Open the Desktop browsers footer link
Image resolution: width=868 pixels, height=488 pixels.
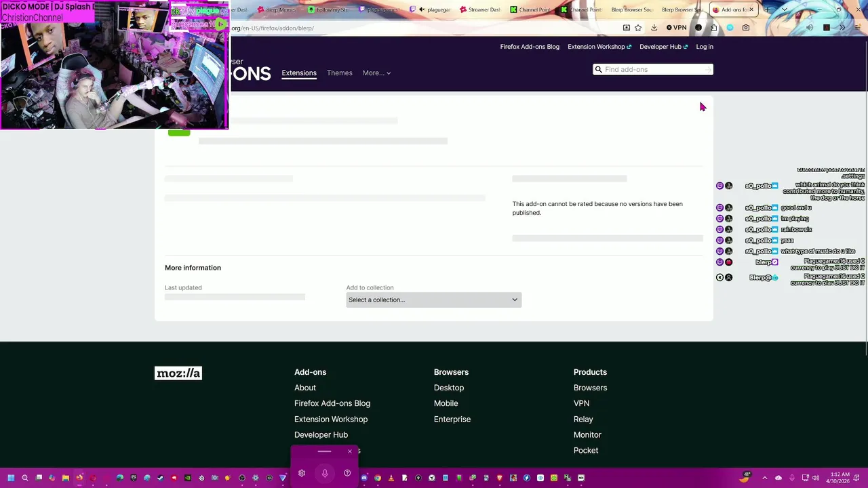point(449,388)
